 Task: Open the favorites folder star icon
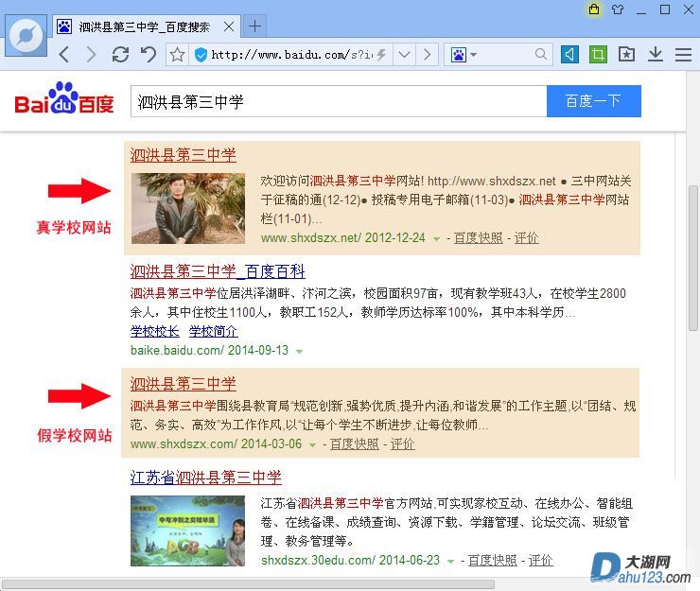tap(627, 55)
